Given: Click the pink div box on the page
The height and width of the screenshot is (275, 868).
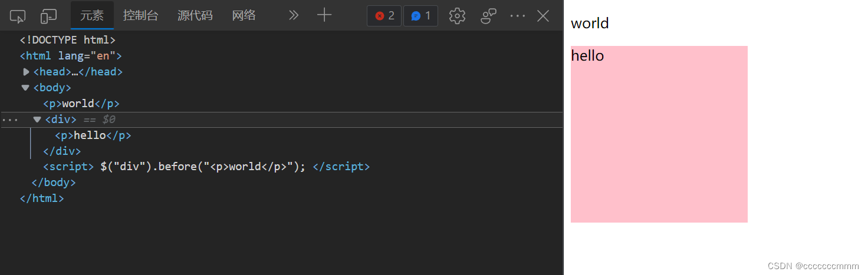Looking at the screenshot, I should click(x=659, y=134).
